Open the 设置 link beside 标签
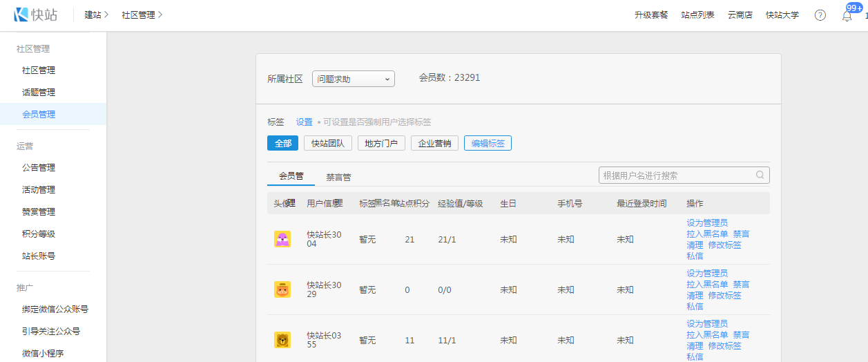868x362 pixels. 304,122
